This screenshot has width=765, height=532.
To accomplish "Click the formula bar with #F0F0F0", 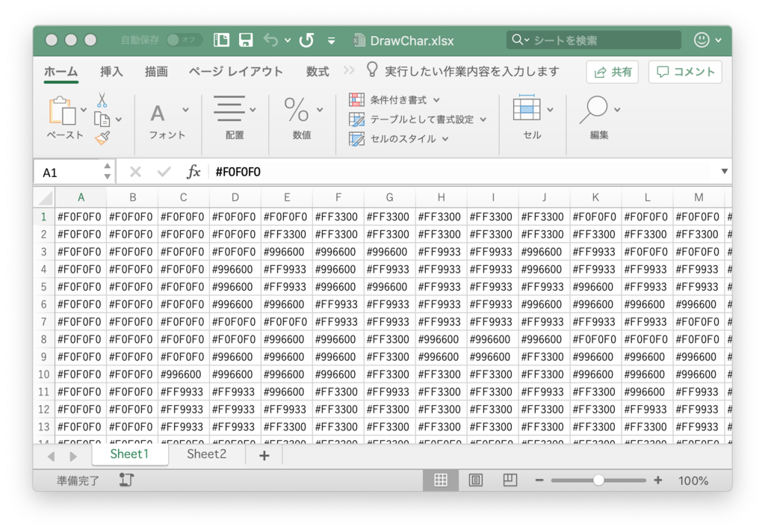I will coord(463,172).
